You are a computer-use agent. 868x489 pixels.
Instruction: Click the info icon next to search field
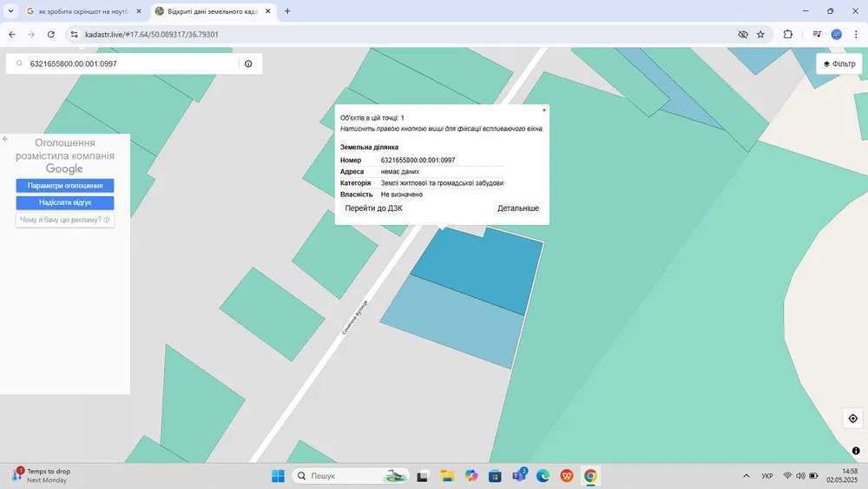coord(248,63)
